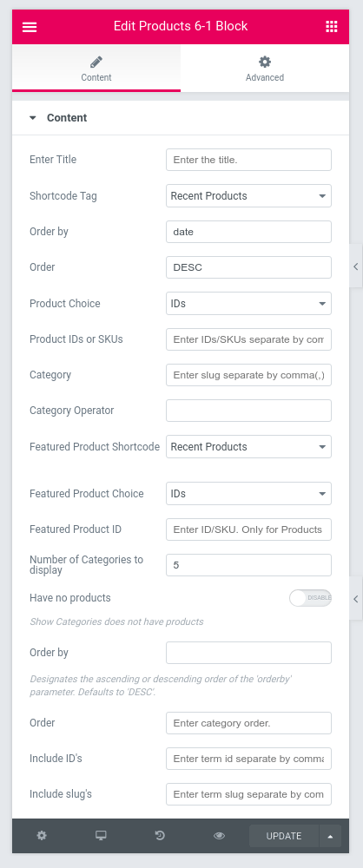
Task: Click the Advanced tab gear icon
Action: point(265,62)
